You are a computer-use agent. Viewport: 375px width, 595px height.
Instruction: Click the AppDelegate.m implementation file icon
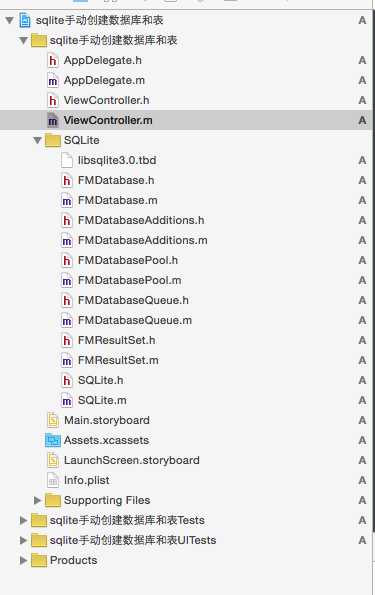[53, 80]
